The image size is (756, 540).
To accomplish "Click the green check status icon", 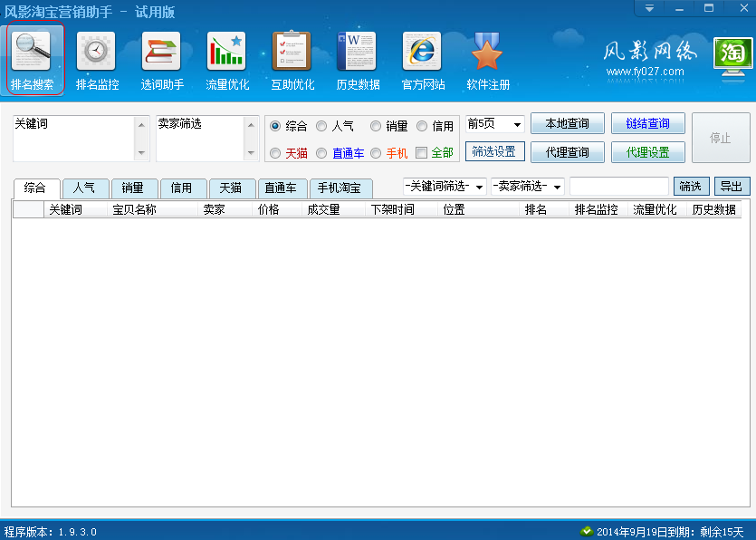I will point(587,531).
